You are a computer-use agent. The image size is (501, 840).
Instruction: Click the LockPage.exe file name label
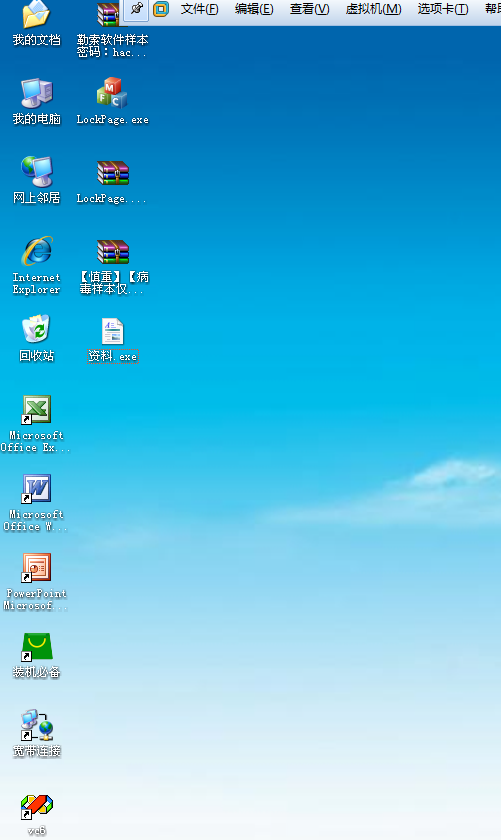[x=113, y=119]
